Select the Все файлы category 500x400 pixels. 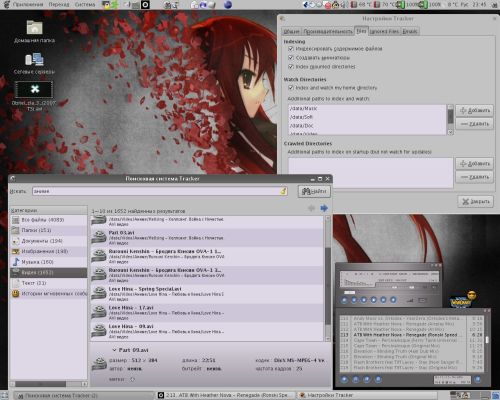(49, 220)
